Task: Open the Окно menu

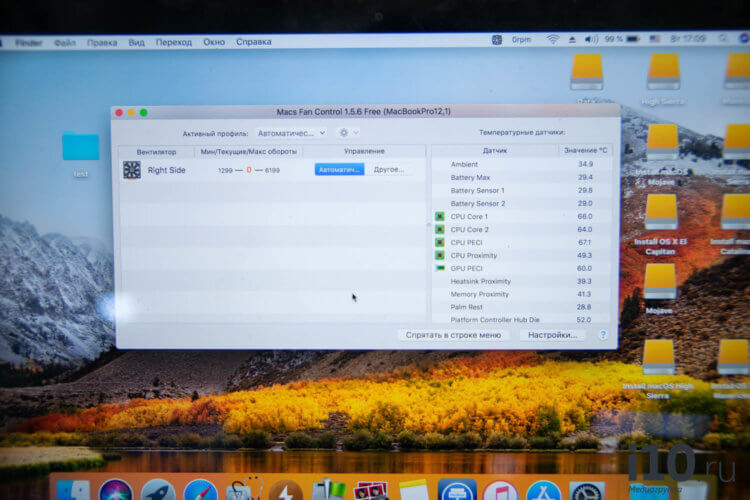Action: pyautogui.click(x=214, y=42)
